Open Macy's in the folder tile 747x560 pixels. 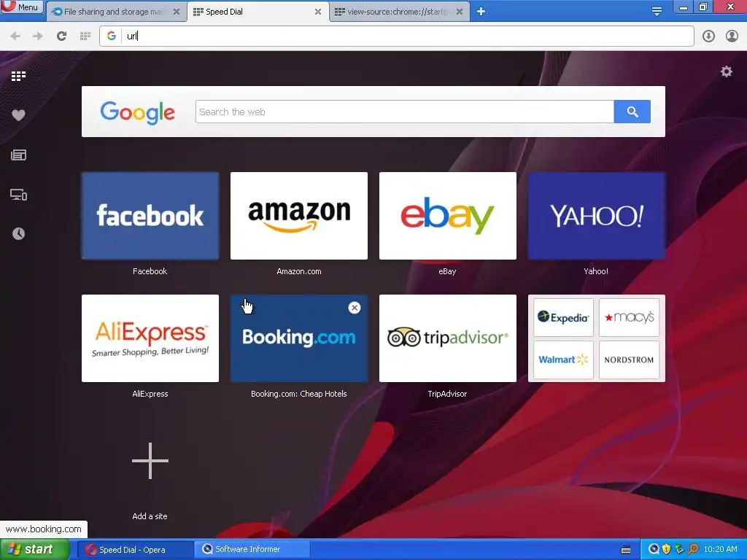629,318
